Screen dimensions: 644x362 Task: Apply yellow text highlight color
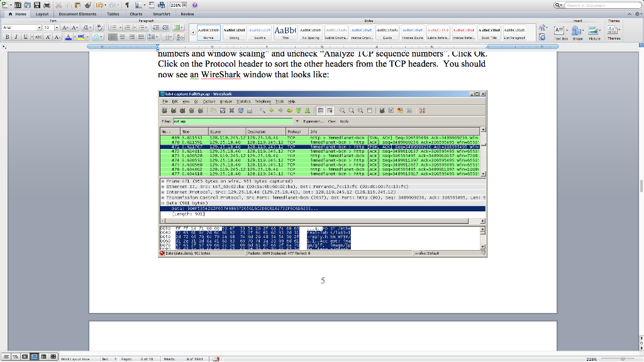(x=81, y=37)
